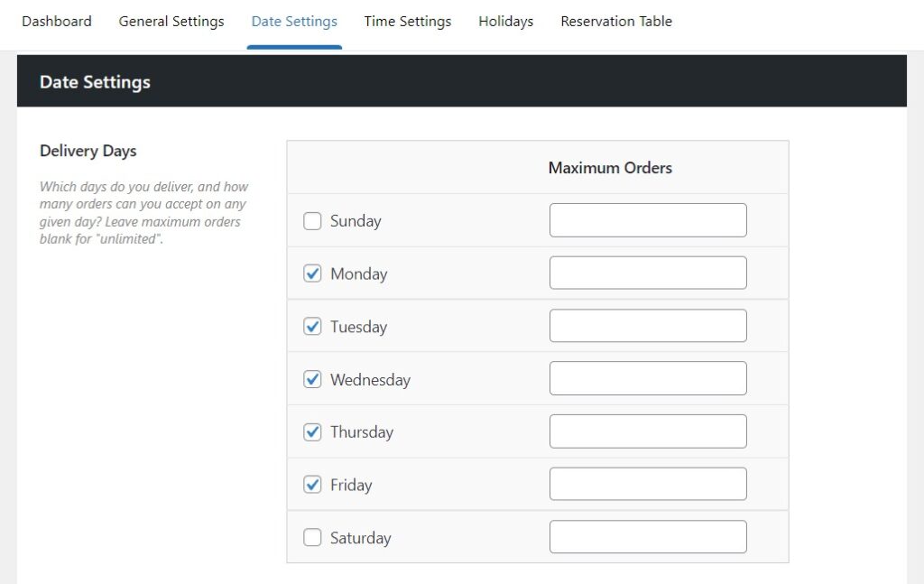Screen dimensions: 924x584
Task: Switch to the Dashboard tab
Action: pos(56,21)
